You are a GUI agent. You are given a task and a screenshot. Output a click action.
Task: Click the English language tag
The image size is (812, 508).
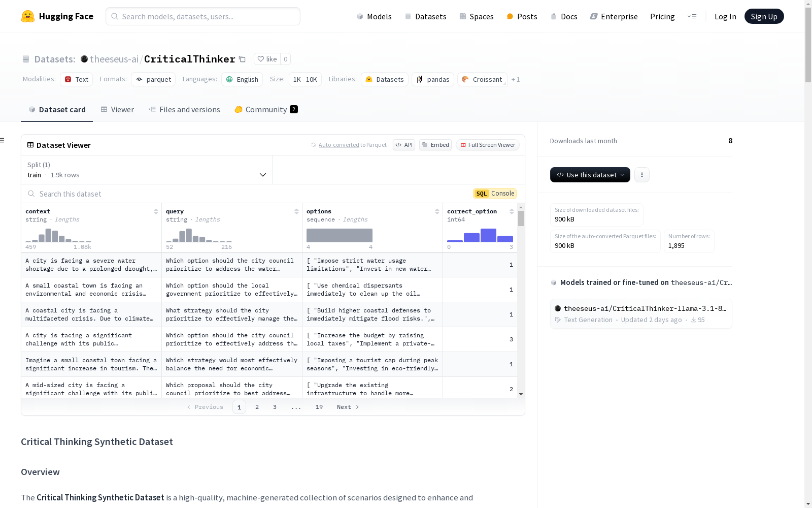coord(242,79)
